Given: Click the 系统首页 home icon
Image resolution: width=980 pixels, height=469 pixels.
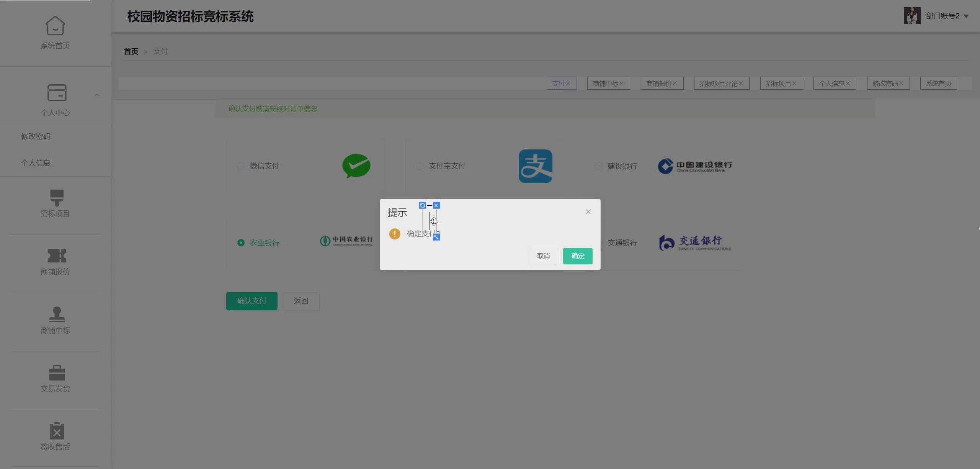Looking at the screenshot, I should coord(55,26).
